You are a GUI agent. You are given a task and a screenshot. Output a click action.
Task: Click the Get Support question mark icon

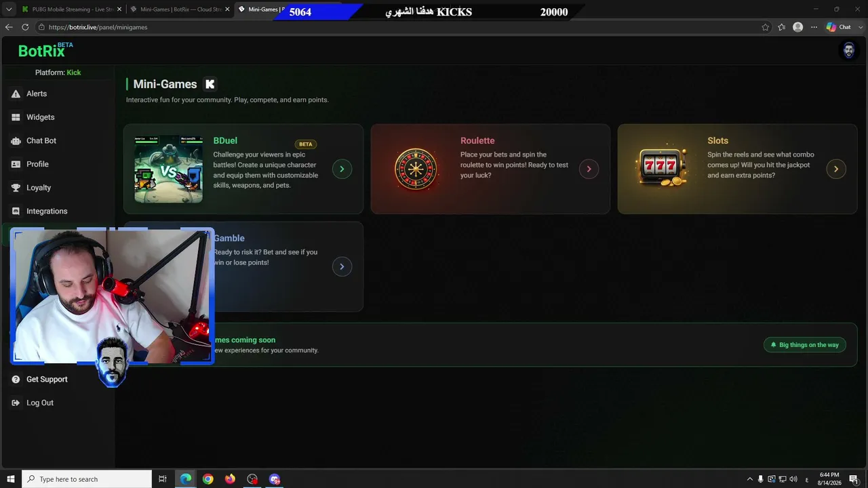[x=16, y=380]
